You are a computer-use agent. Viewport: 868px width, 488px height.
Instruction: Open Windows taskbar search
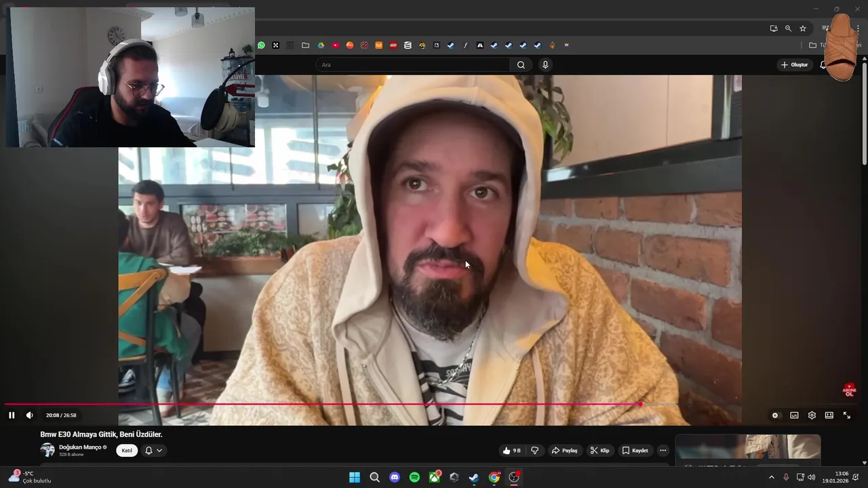pos(374,477)
